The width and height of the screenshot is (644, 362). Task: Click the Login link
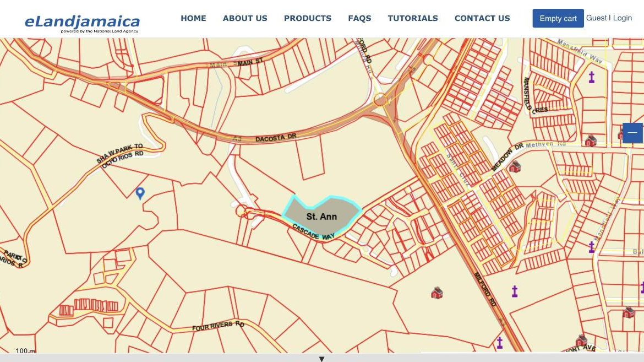(623, 18)
